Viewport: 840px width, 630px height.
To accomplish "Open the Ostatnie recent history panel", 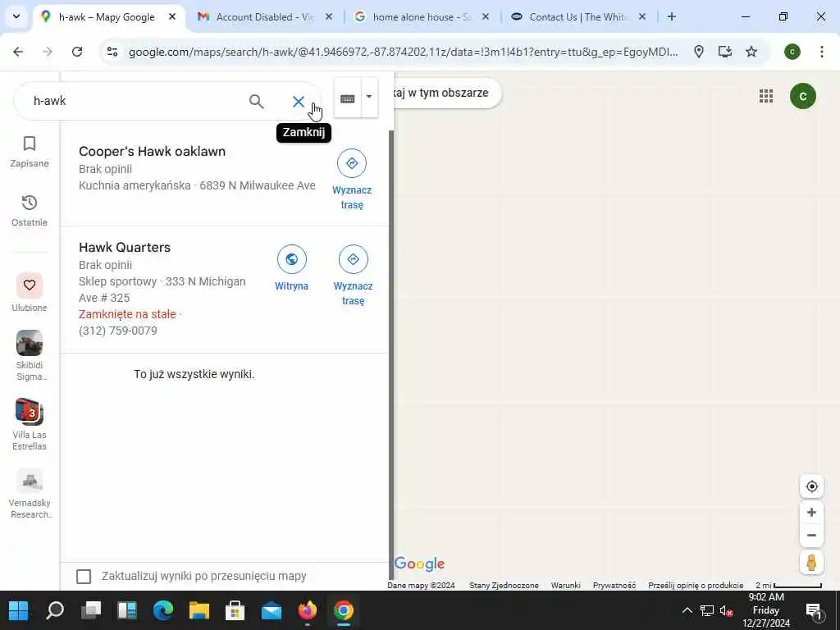I will point(30,211).
